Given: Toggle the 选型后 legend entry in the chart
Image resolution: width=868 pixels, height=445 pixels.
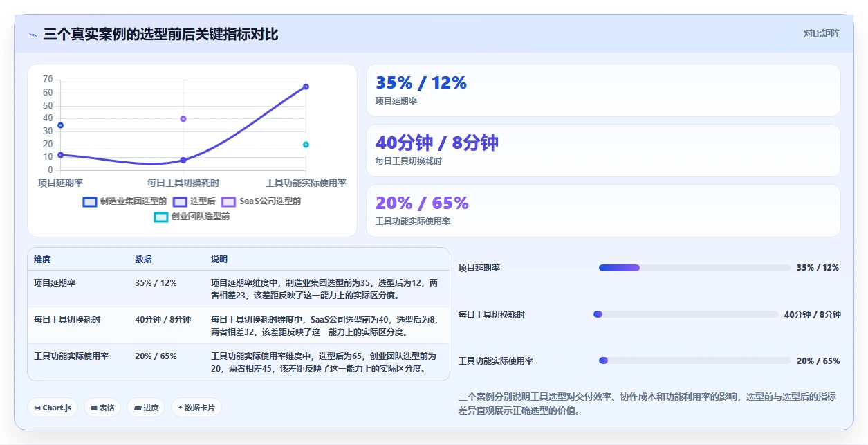Looking at the screenshot, I should (x=194, y=201).
